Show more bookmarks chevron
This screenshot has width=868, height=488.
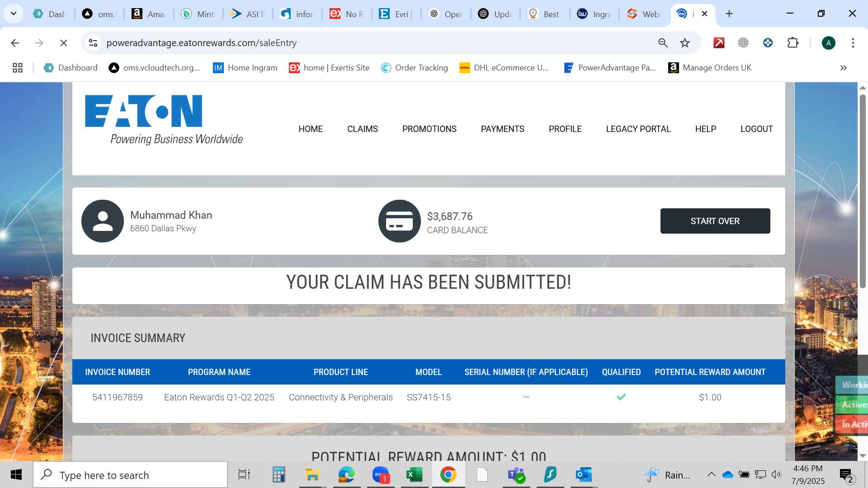click(x=843, y=68)
